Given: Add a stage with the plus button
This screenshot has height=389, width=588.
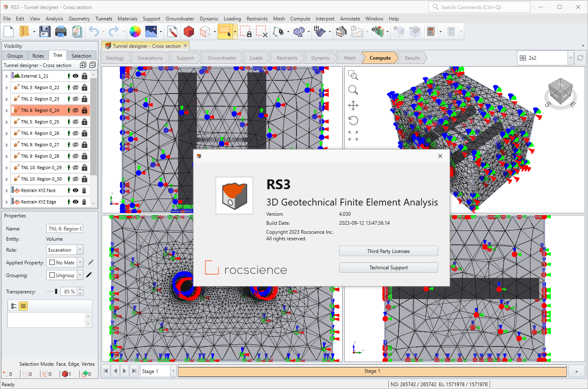Looking at the screenshot, I should [577, 371].
